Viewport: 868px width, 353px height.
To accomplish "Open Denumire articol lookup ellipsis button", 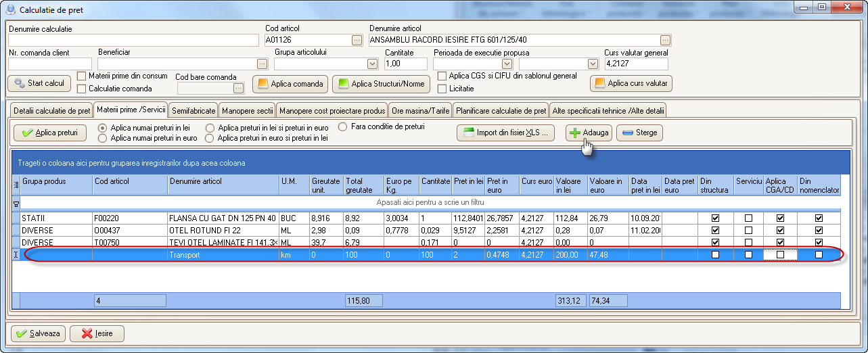I will pyautogui.click(x=666, y=40).
